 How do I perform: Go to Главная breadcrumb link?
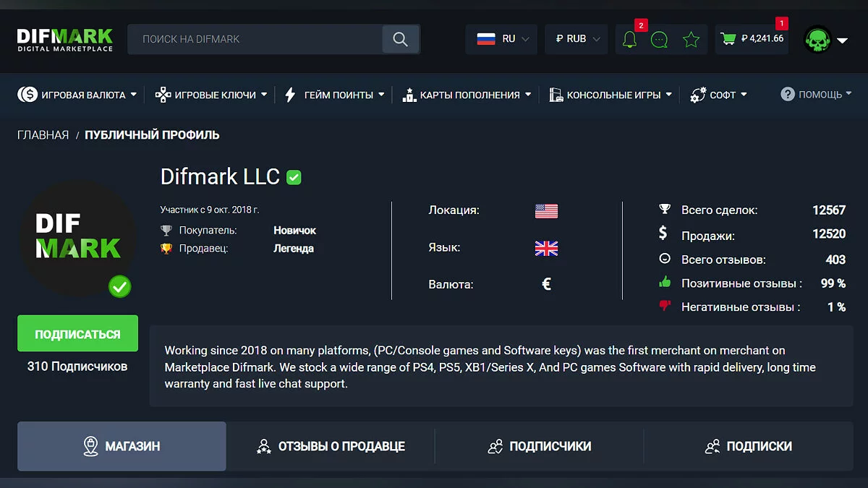[x=43, y=135]
